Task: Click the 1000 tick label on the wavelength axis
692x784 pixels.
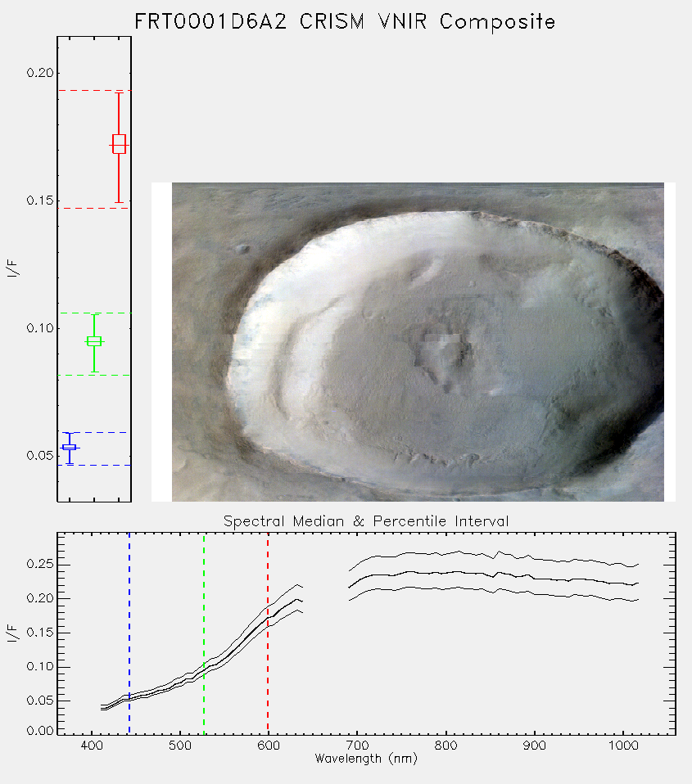Action: click(623, 746)
